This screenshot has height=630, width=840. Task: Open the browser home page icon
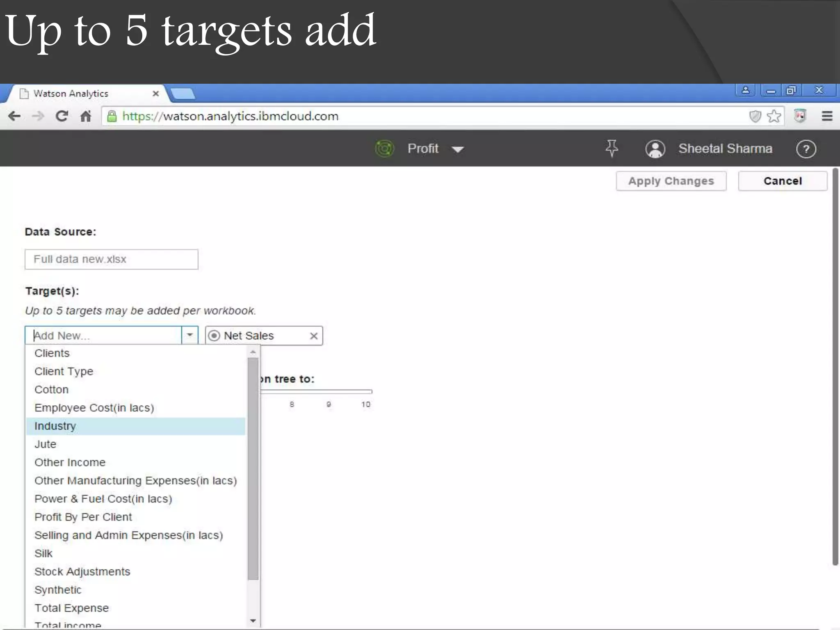(86, 116)
